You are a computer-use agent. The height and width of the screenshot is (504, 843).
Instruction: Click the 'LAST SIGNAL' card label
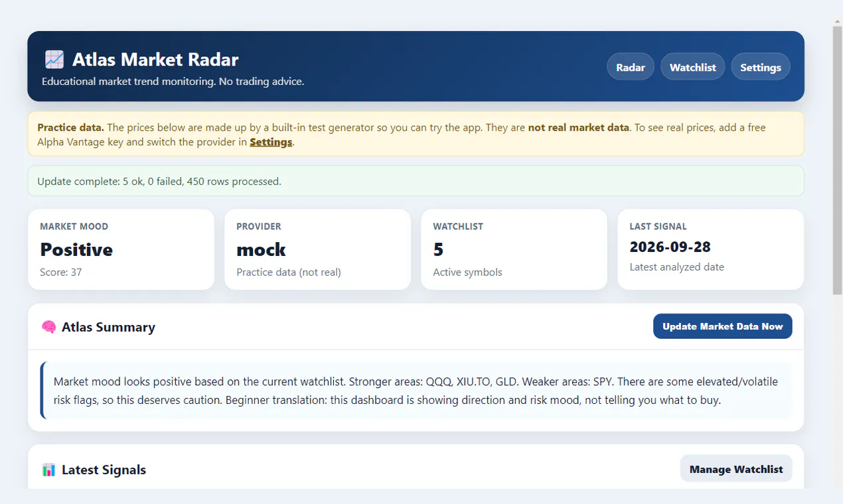pyautogui.click(x=658, y=226)
